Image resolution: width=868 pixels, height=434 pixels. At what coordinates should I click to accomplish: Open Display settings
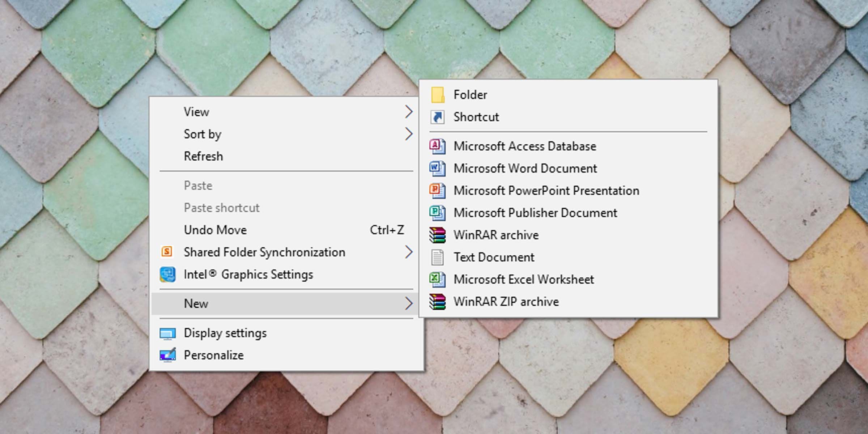(x=225, y=333)
